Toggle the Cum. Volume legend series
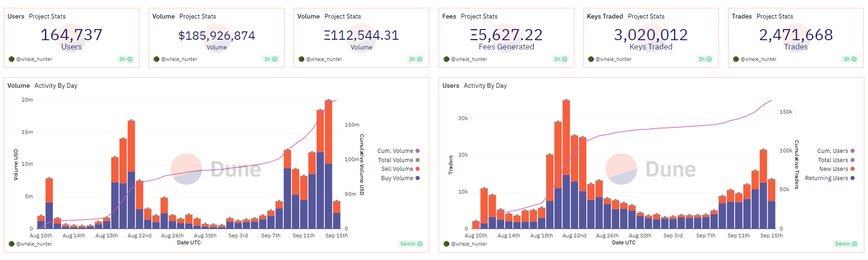Image resolution: width=868 pixels, height=260 pixels. [395, 151]
